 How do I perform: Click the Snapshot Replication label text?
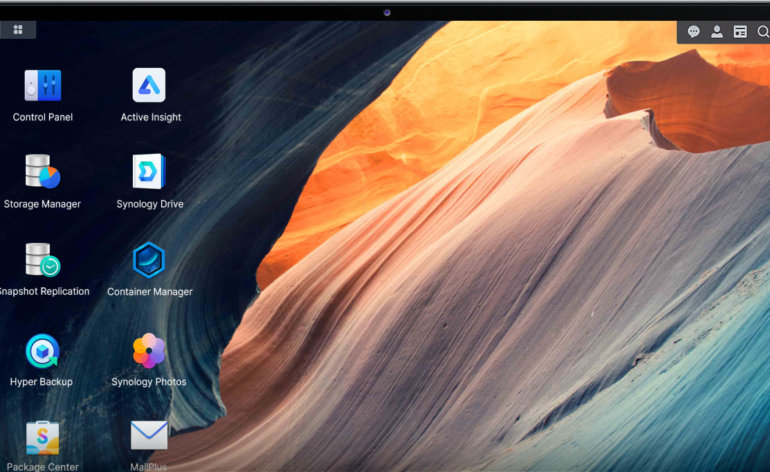coord(45,291)
